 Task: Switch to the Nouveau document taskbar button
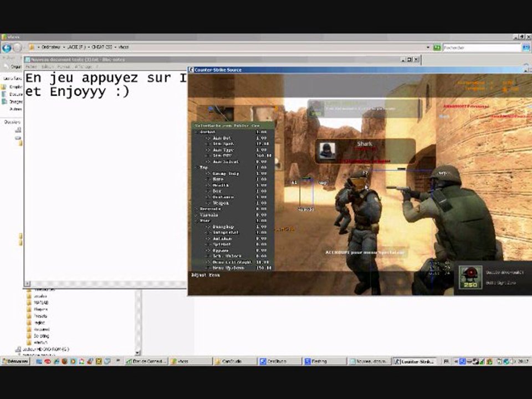[369, 361]
